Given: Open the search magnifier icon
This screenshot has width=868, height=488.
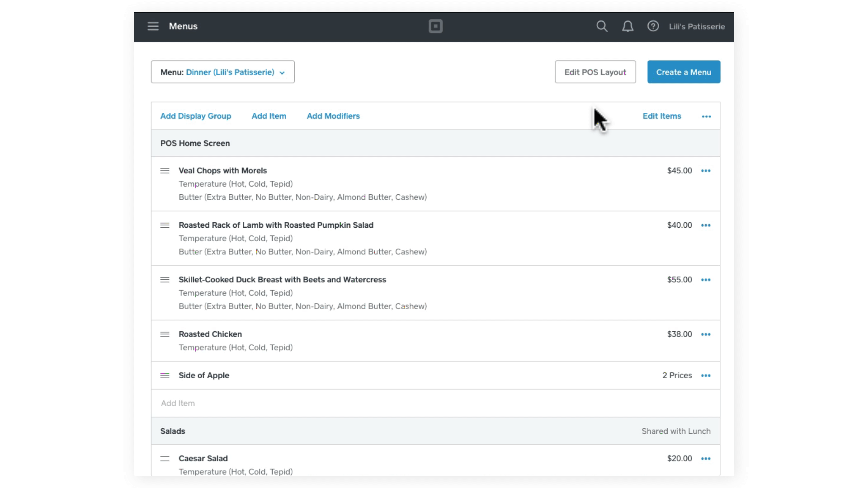Looking at the screenshot, I should pos(602,26).
